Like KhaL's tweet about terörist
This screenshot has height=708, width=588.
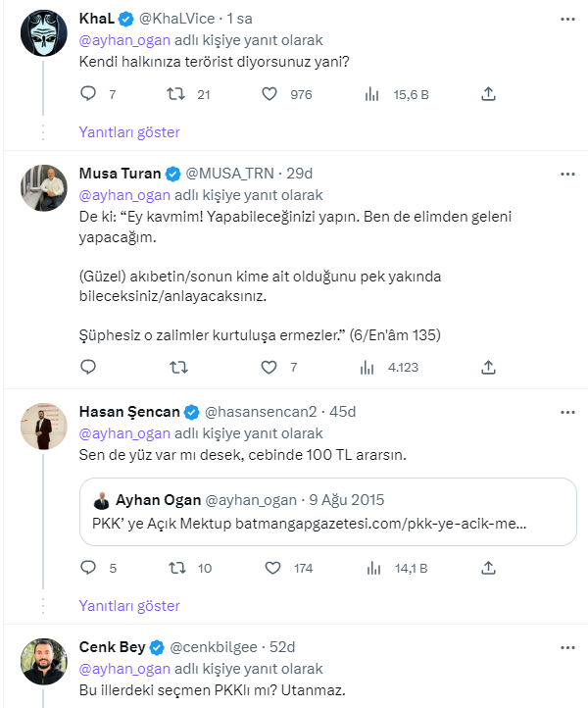coord(270,94)
